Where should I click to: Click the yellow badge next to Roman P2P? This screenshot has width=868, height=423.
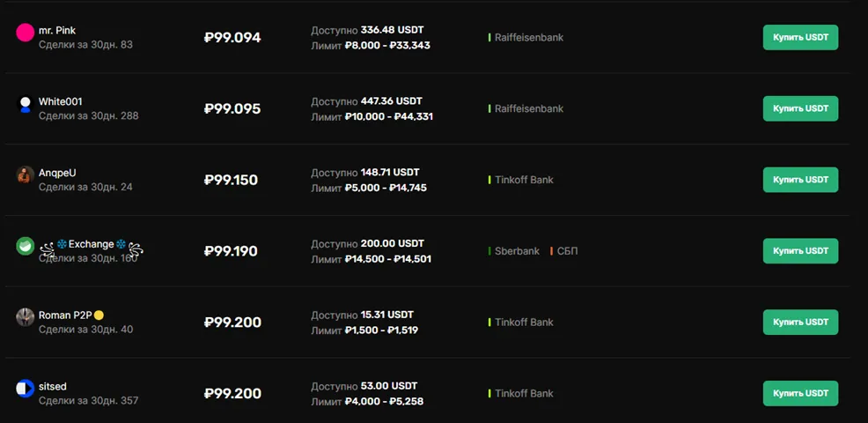99,315
